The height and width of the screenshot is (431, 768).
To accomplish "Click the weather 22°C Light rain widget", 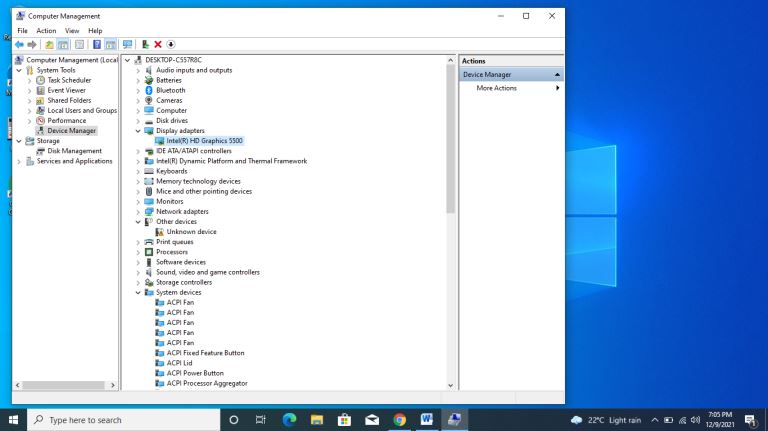I will 606,420.
